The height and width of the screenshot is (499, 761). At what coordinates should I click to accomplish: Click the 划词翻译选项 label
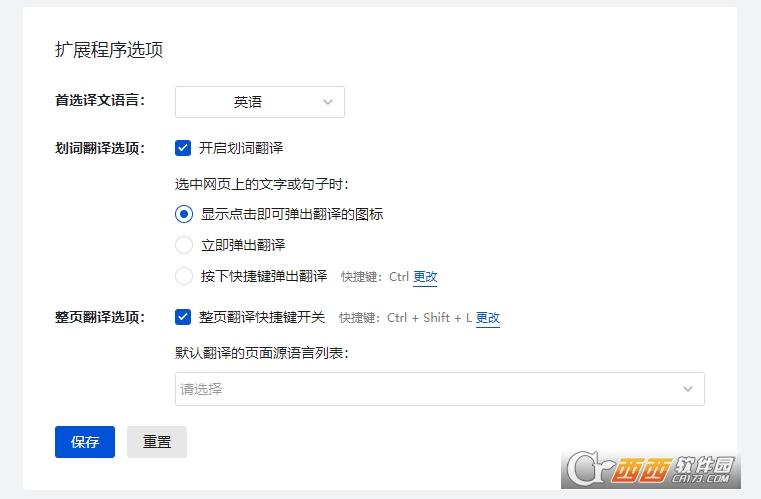pos(100,148)
